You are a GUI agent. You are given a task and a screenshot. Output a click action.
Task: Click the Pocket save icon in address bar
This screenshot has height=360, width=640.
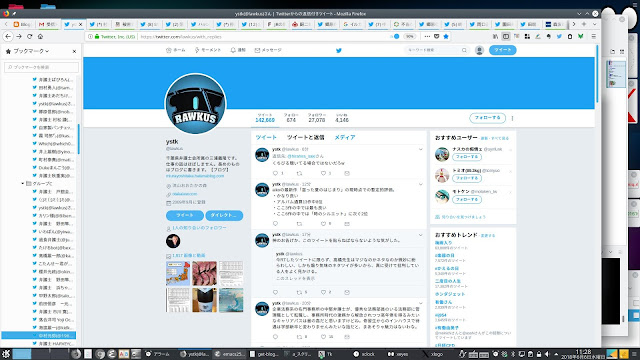point(436,36)
